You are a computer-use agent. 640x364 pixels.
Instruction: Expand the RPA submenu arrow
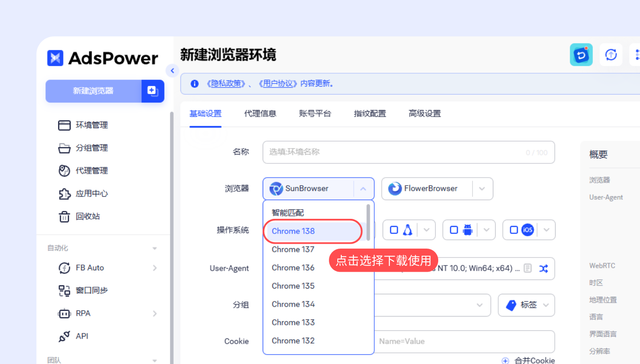(155, 313)
